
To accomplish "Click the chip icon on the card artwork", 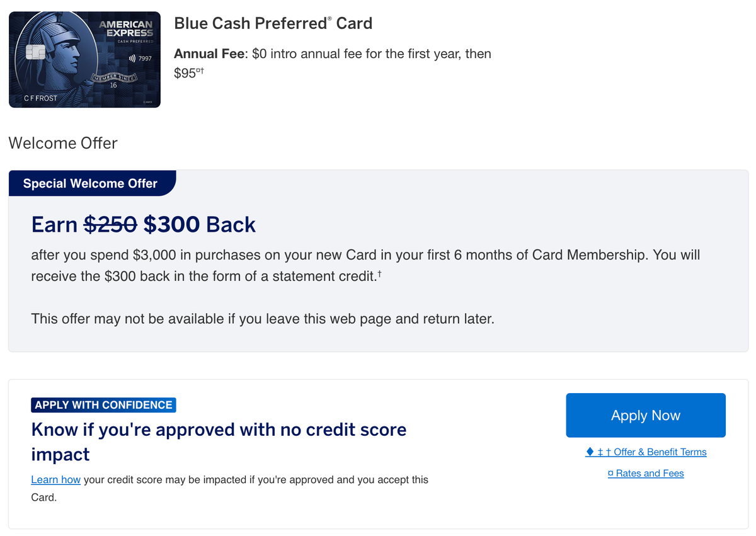I will click(35, 52).
